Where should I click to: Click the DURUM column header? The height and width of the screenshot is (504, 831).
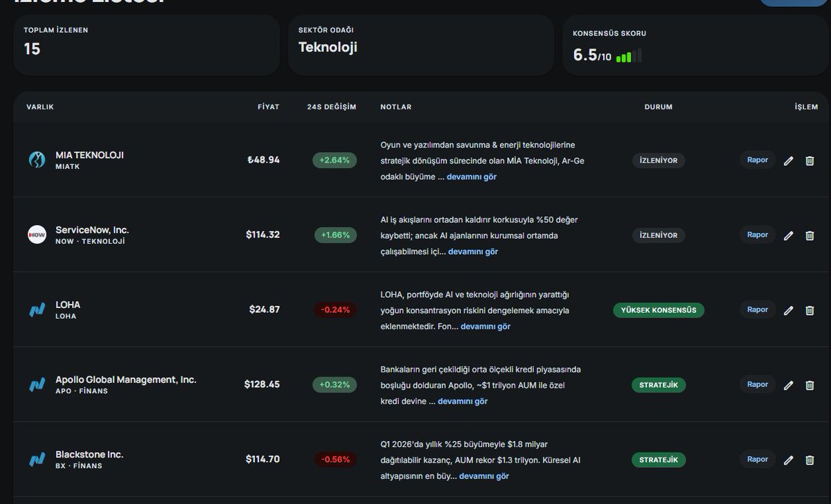659,107
